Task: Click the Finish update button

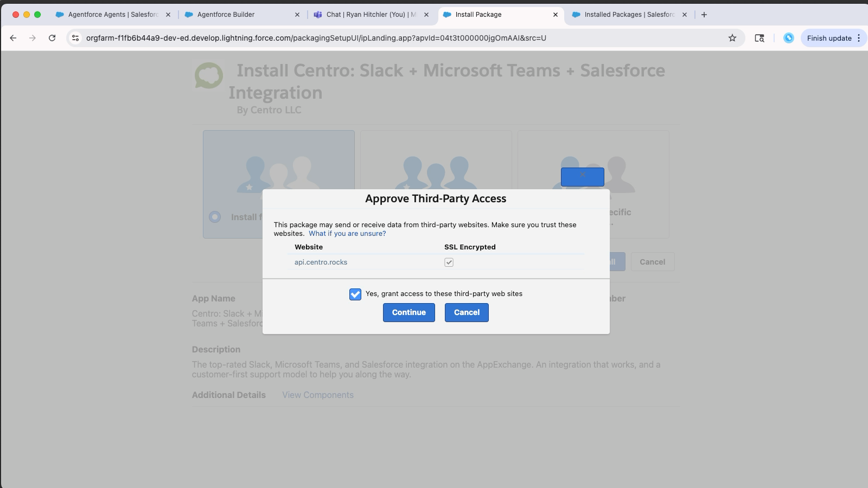Action: pyautogui.click(x=829, y=38)
